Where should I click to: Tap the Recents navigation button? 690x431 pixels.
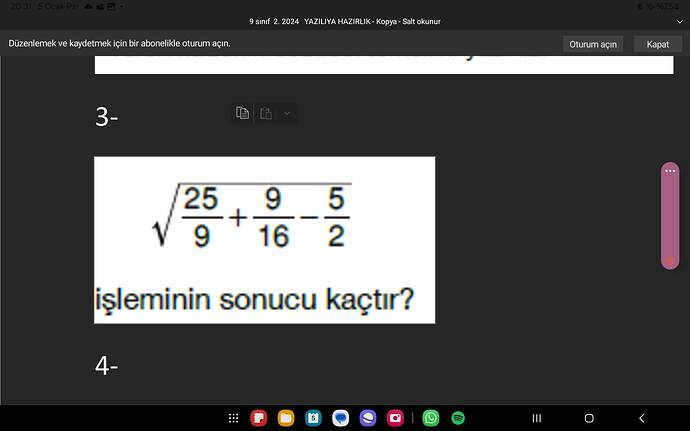(536, 418)
